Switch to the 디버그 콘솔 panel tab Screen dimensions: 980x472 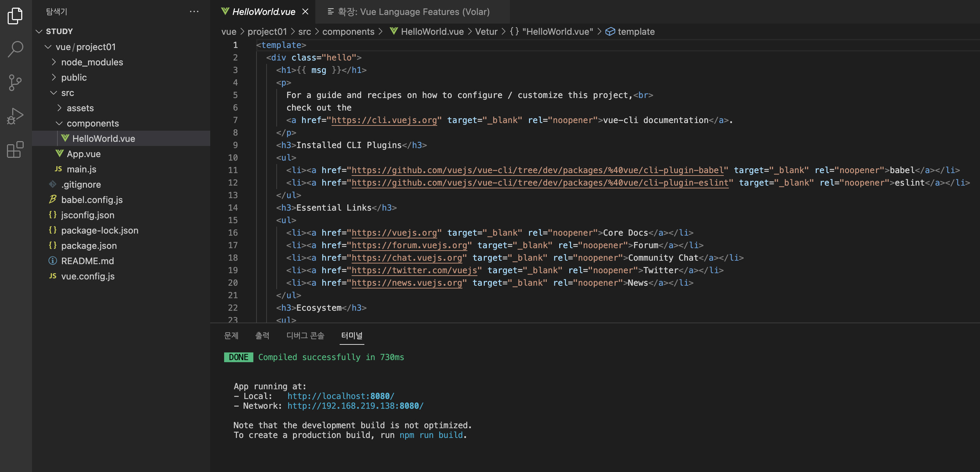pyautogui.click(x=305, y=335)
